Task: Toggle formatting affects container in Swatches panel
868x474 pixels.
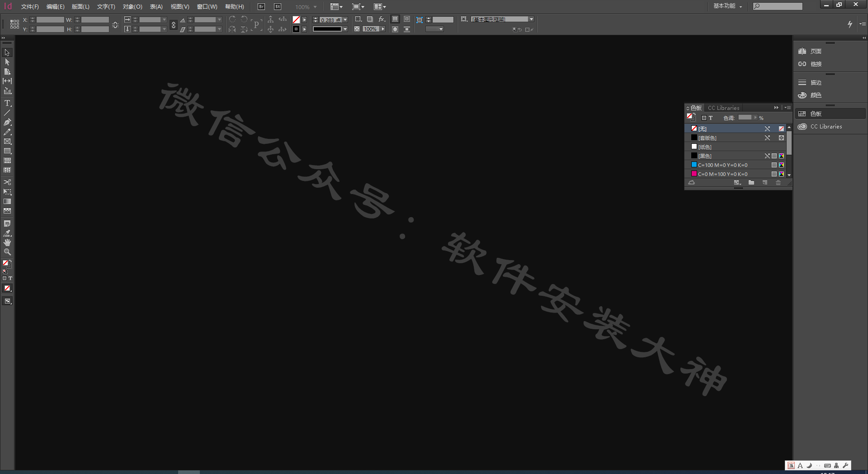Action: [704, 118]
